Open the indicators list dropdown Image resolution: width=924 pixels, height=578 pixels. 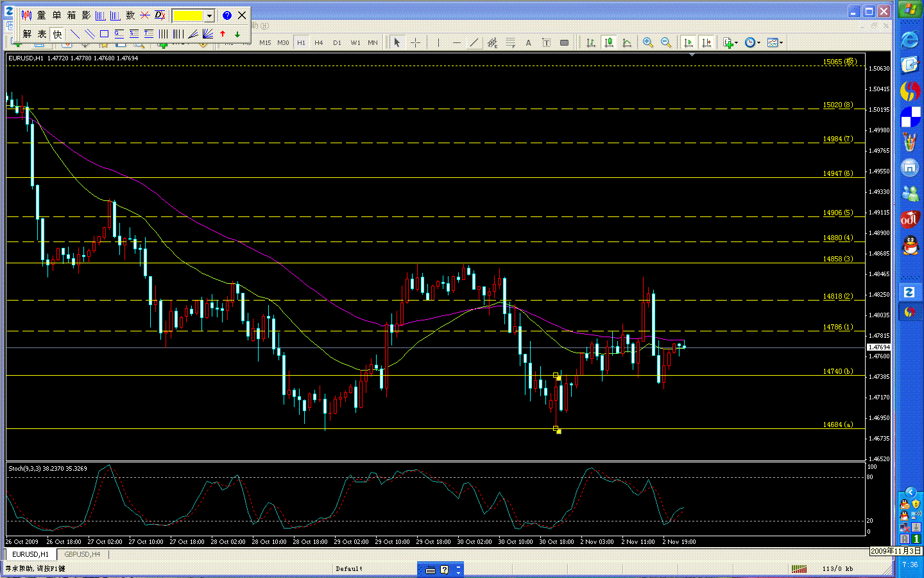tap(731, 42)
